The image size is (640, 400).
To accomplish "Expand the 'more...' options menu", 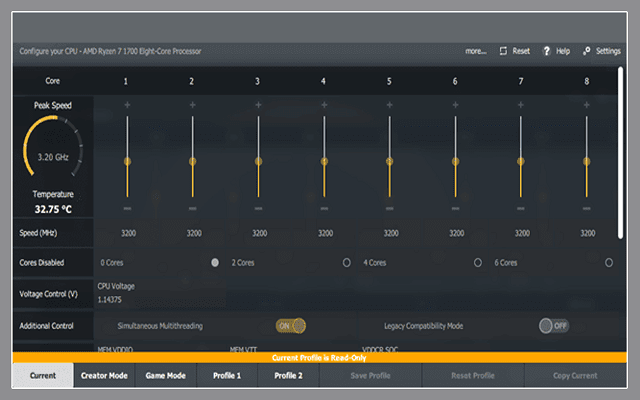I will (x=476, y=50).
